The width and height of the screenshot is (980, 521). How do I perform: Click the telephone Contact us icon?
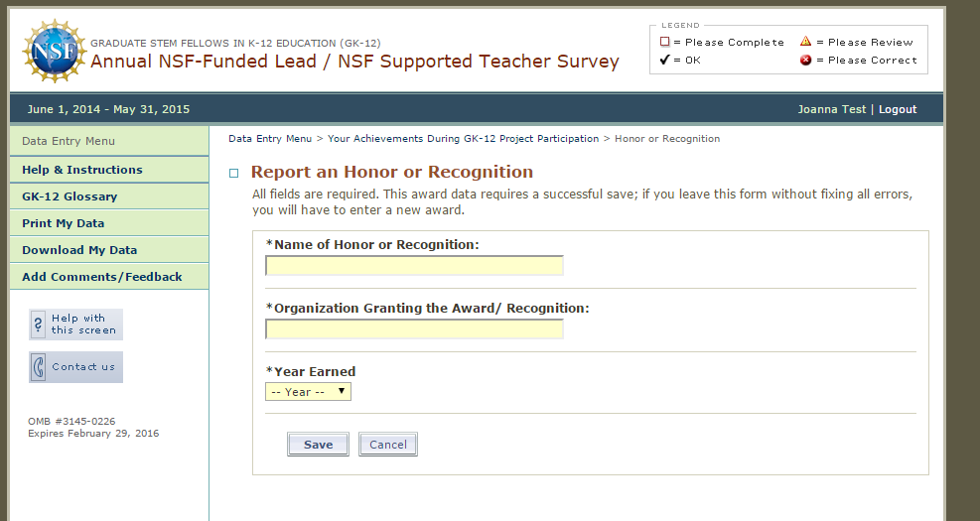click(39, 366)
